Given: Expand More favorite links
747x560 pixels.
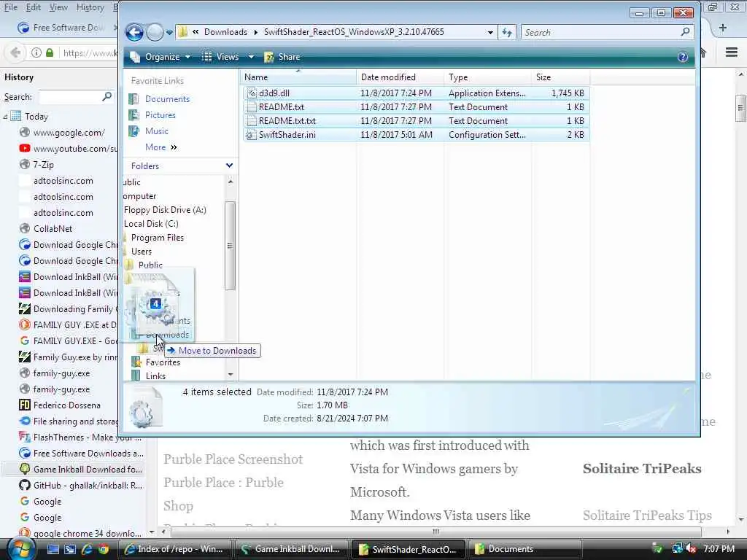Looking at the screenshot, I should tap(161, 147).
